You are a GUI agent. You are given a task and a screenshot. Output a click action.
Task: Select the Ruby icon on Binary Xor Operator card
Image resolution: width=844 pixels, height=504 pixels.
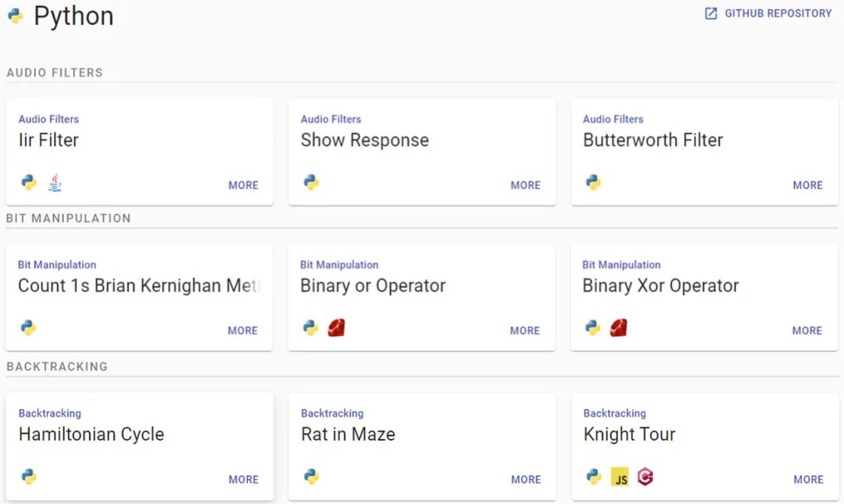coord(618,328)
